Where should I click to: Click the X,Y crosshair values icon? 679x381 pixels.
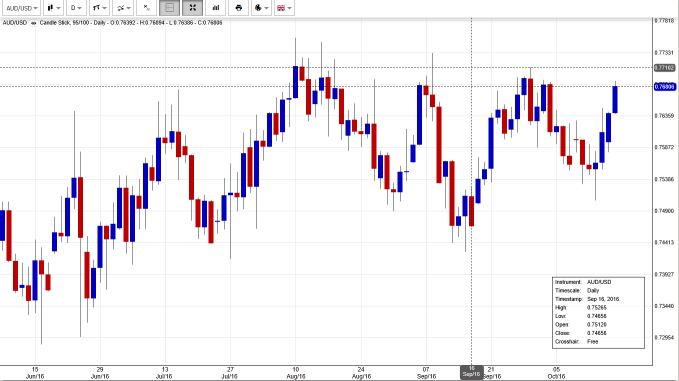point(146,8)
